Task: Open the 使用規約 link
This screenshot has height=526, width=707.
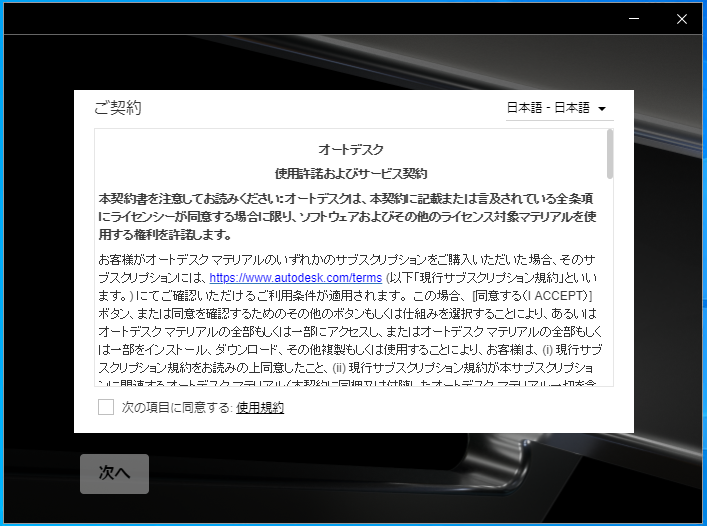Action: [260, 407]
